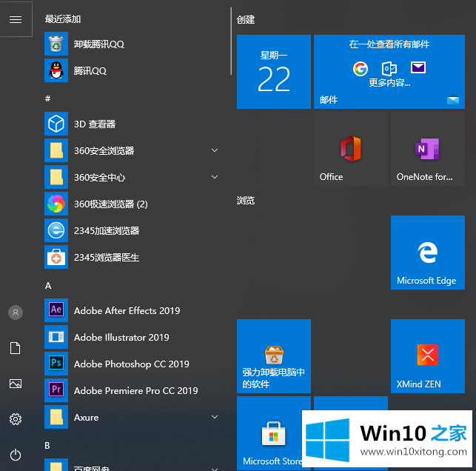Click the 卸载腾讯QQ text label
Image resolution: width=476 pixels, height=471 pixels.
pyautogui.click(x=99, y=44)
